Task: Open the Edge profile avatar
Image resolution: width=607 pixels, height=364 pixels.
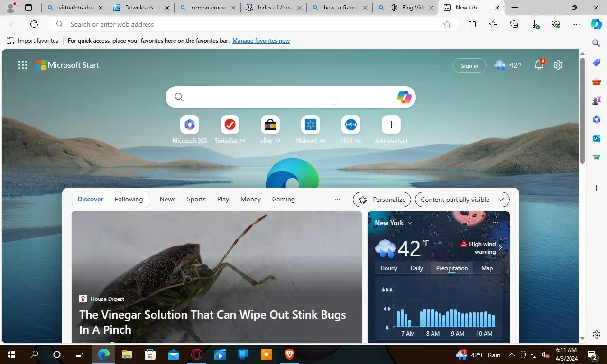Action: point(10,7)
